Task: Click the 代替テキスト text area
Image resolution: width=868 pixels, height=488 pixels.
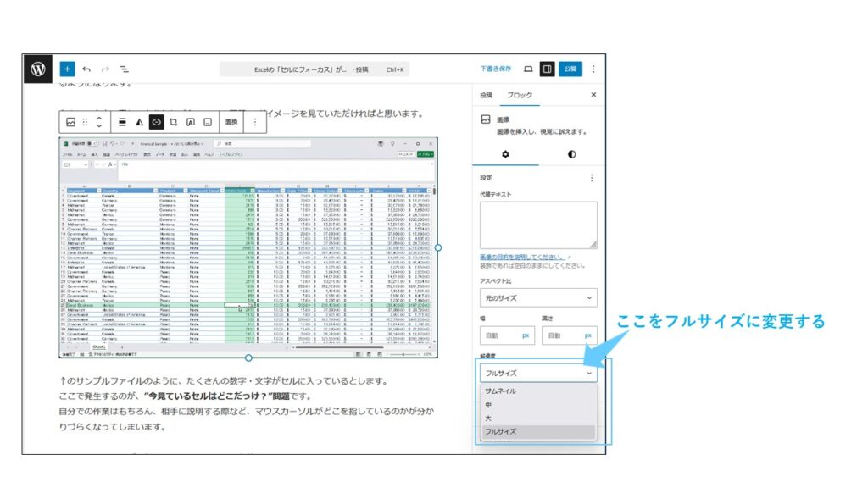Action: [x=538, y=225]
